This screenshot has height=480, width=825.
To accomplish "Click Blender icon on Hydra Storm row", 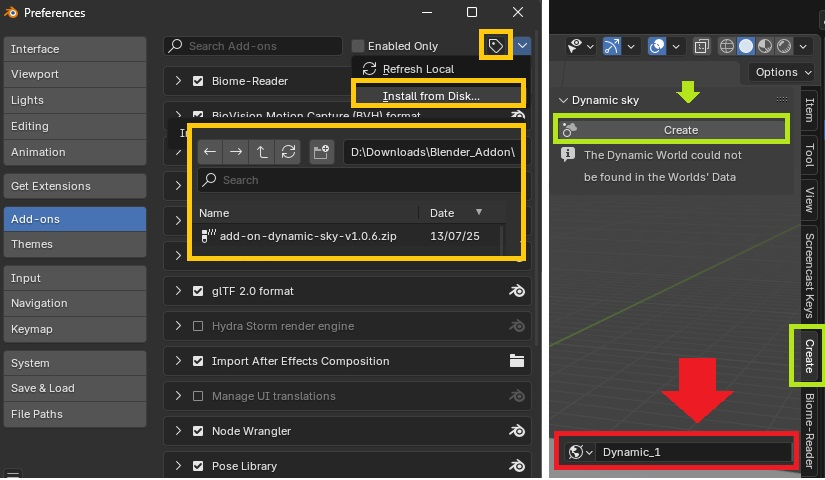I will point(517,326).
